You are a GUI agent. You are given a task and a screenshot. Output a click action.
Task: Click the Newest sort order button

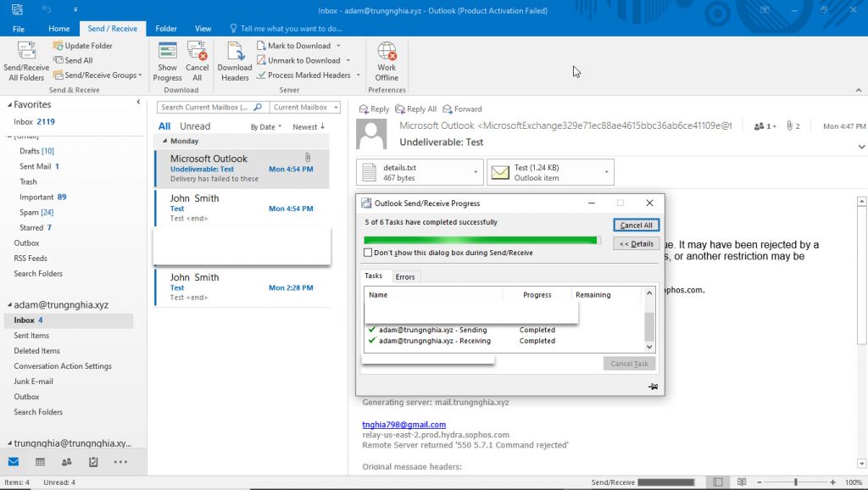click(309, 127)
